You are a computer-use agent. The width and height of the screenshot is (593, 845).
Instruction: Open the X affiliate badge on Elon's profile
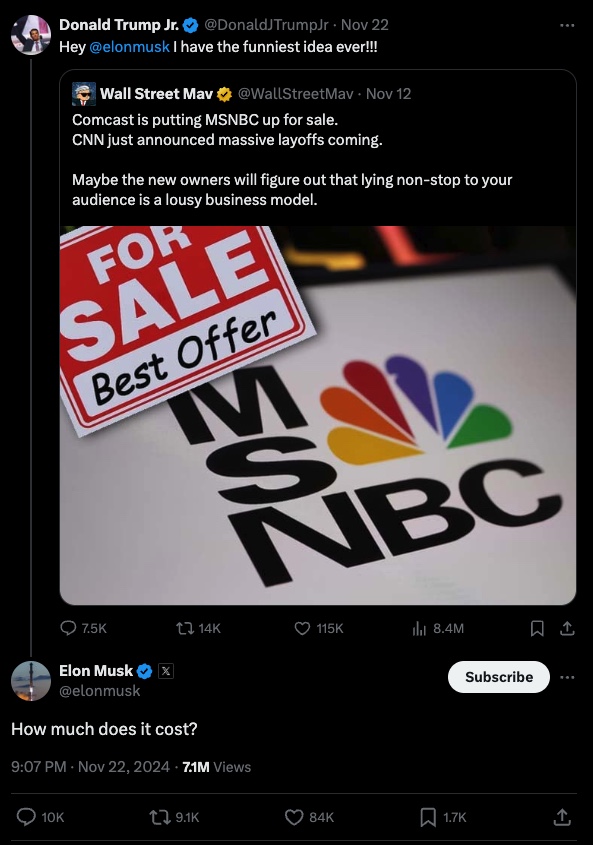[x=165, y=671]
